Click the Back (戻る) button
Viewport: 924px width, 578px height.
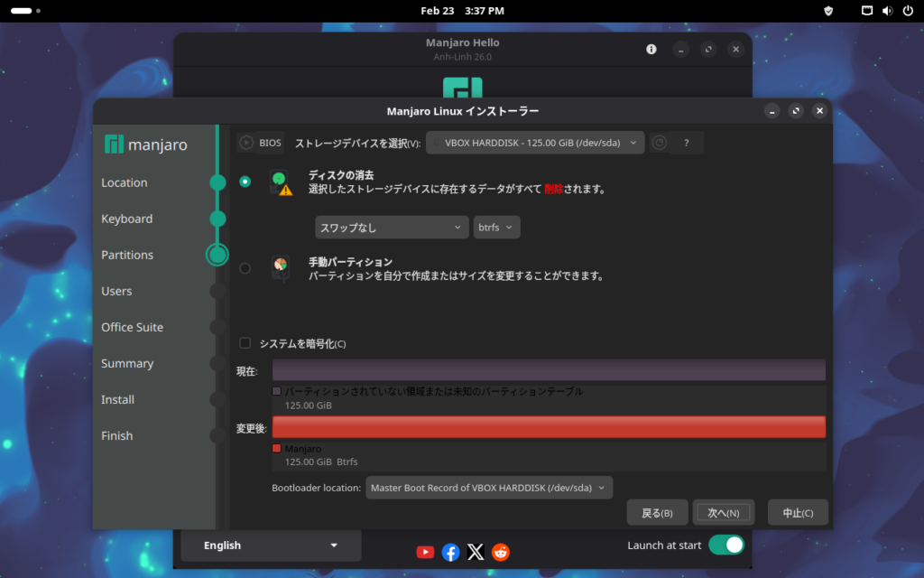click(657, 513)
